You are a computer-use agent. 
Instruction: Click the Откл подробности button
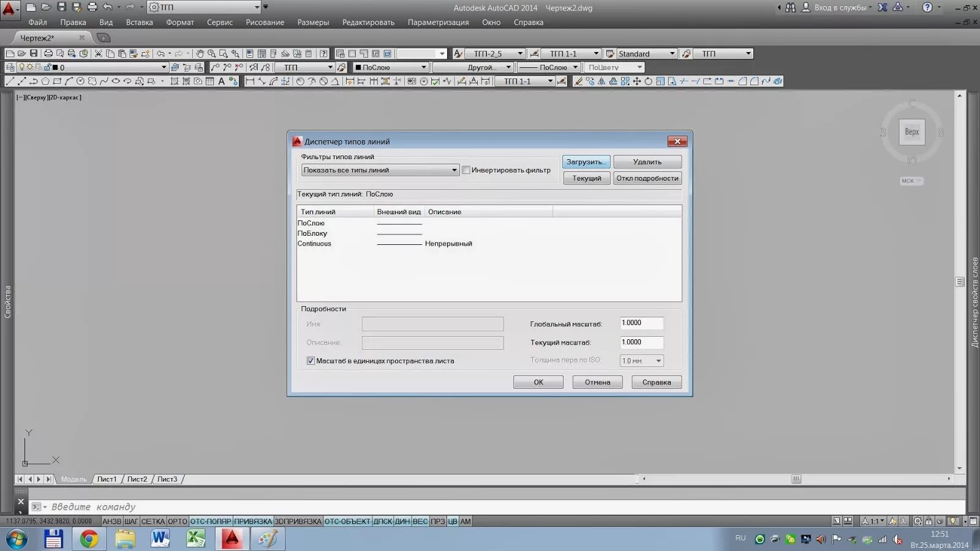tap(647, 178)
